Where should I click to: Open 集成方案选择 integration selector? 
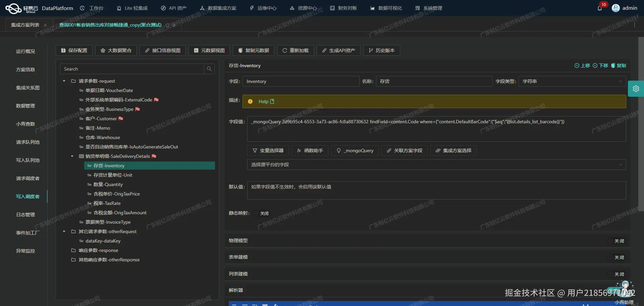coord(453,150)
